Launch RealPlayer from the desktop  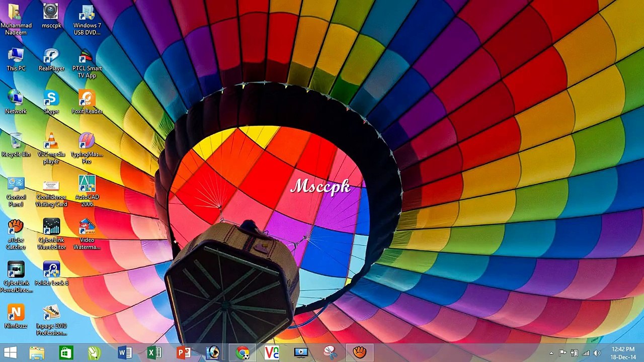pyautogui.click(x=51, y=59)
